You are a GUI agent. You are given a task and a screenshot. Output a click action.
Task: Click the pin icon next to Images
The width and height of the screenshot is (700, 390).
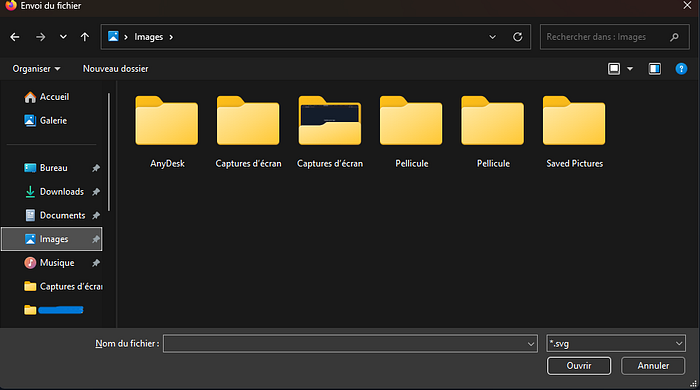tap(96, 240)
